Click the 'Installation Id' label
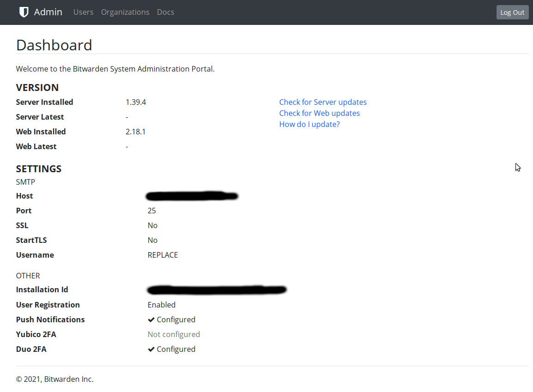 42,290
